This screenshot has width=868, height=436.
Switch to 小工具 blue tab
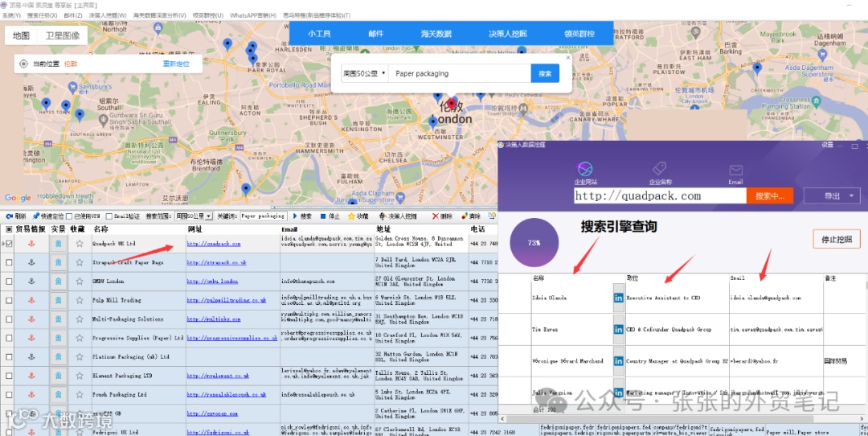tap(319, 34)
